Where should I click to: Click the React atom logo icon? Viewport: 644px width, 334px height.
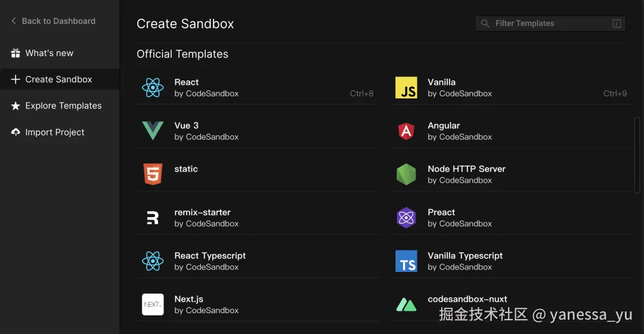point(153,88)
